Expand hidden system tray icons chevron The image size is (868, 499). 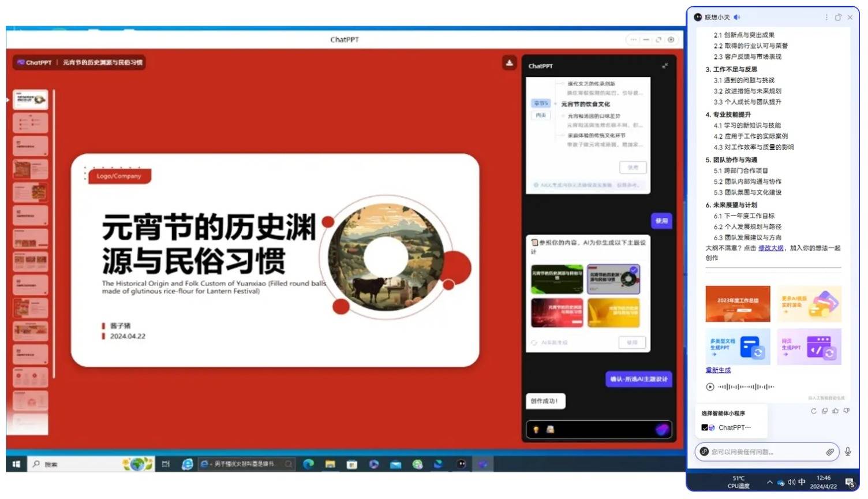click(x=769, y=482)
